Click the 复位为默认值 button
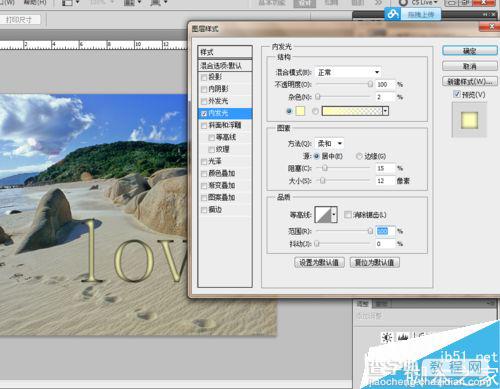Viewport: 500px width, 389px height. [x=374, y=263]
